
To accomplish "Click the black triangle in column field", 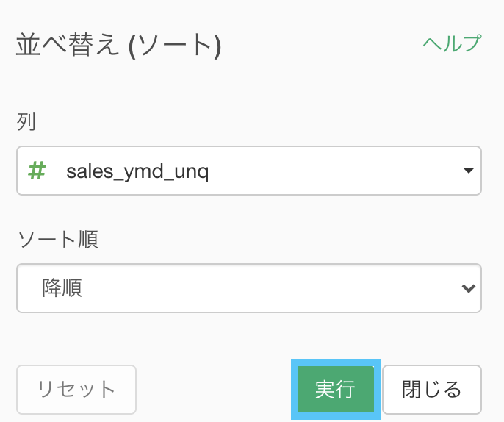I will [x=469, y=170].
